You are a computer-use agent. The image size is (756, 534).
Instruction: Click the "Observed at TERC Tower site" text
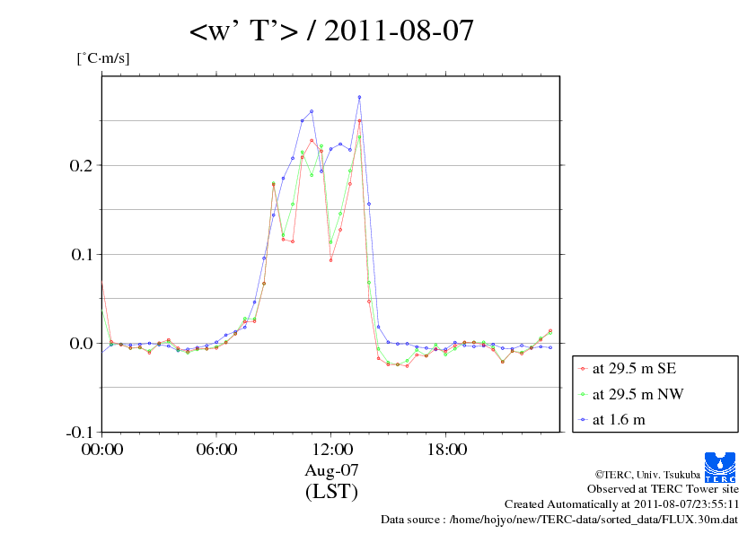click(663, 489)
